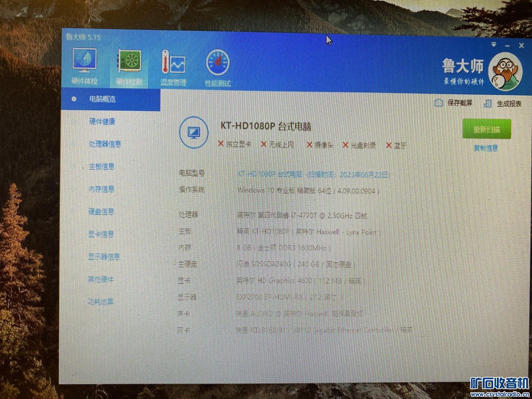Click the KT-HD1080P 台式电脑 heading

(x=266, y=126)
